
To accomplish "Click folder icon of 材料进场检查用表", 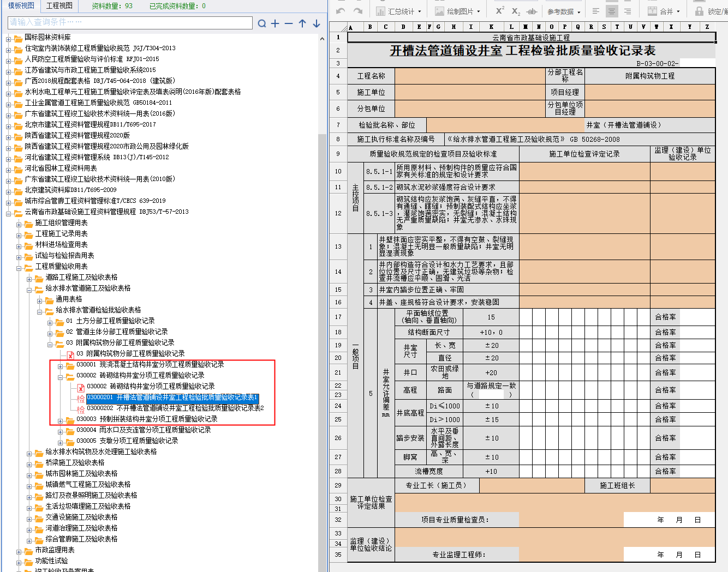I will (29, 245).
